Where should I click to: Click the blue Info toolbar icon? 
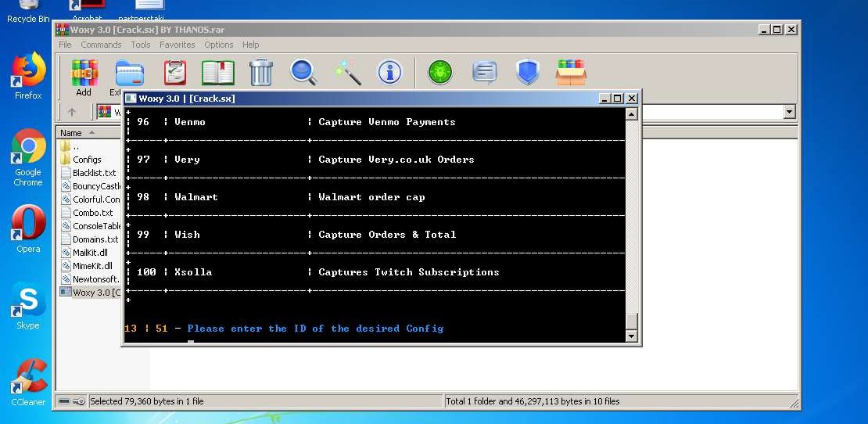389,72
